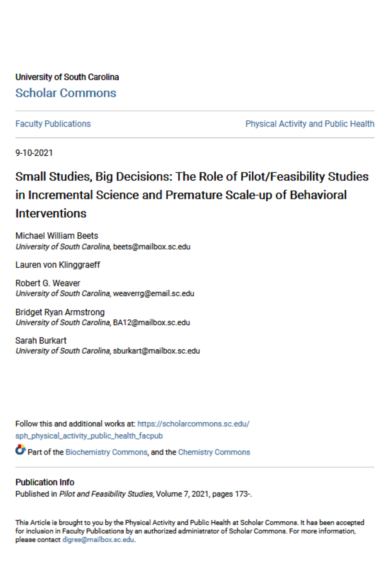The image size is (392, 588).
Task: Click the email sburkart@mailbox.sc.edu
Action: pyautogui.click(x=157, y=351)
